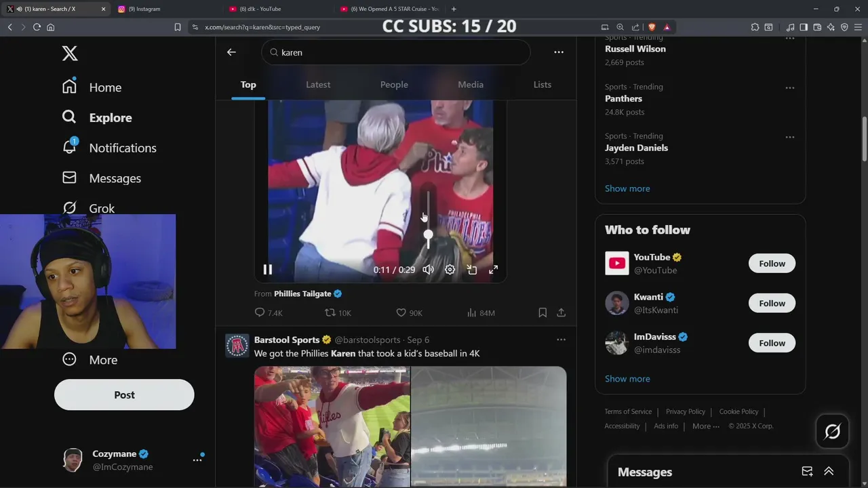Open the browser hamburger menu
This screenshot has width=868, height=488.
[858, 27]
